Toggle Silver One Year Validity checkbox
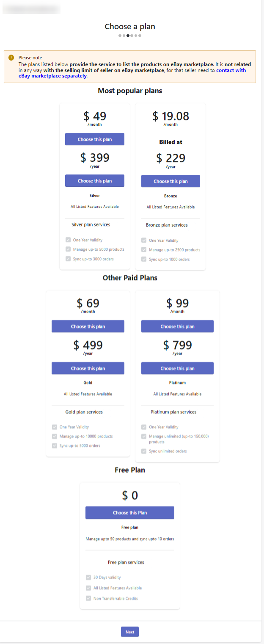Viewport: 264px width, 644px height. [x=68, y=240]
